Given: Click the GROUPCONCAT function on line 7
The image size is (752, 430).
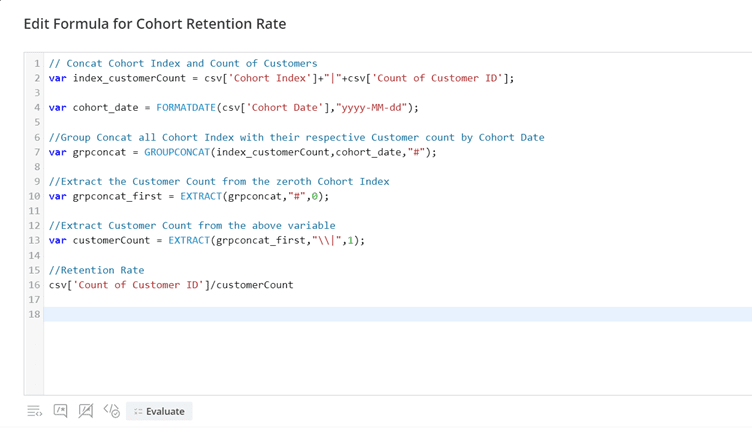Looking at the screenshot, I should click(x=177, y=152).
